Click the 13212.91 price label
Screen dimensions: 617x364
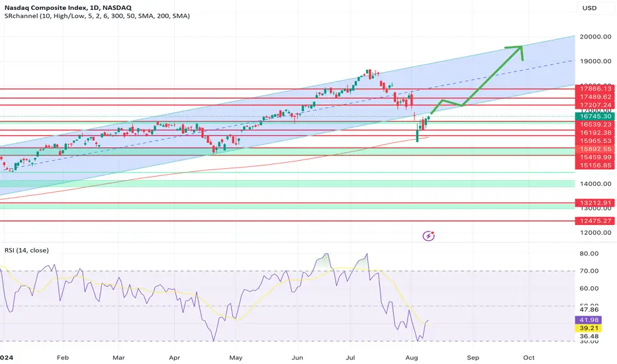point(595,203)
